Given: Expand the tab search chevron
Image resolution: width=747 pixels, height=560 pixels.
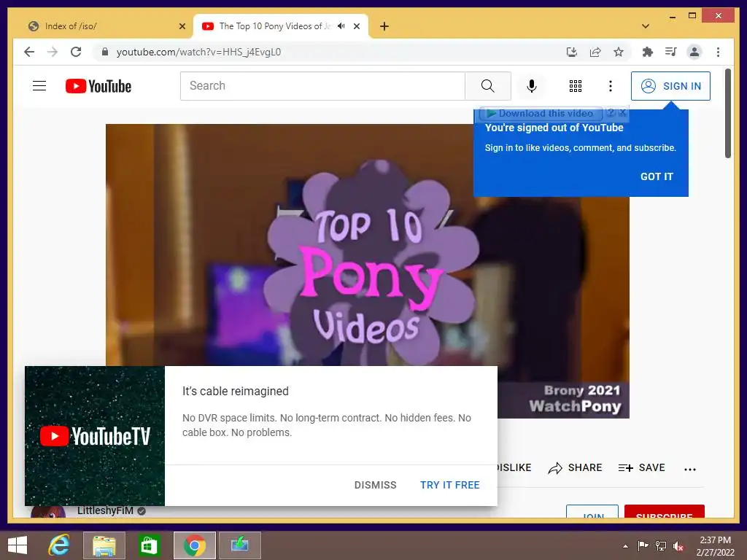Looking at the screenshot, I should coord(646,26).
